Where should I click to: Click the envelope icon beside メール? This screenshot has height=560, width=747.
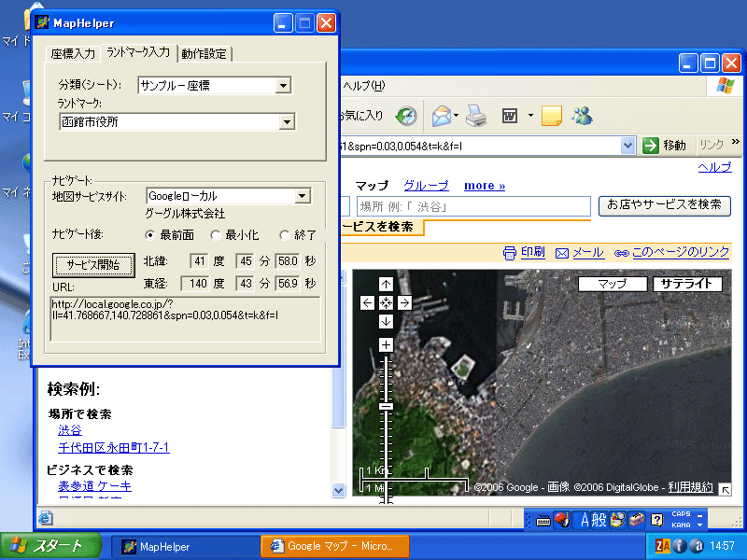pyautogui.click(x=562, y=253)
